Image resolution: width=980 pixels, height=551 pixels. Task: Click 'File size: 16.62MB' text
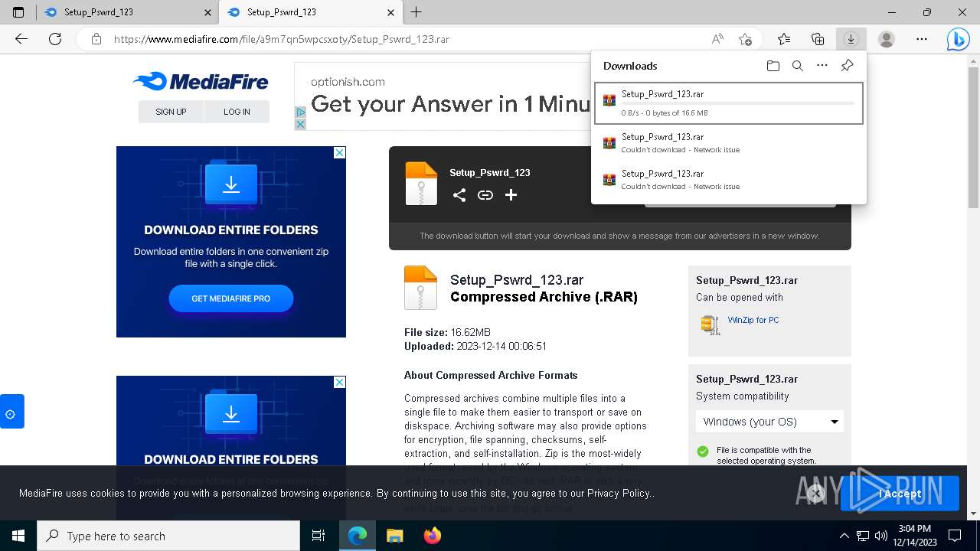click(447, 332)
